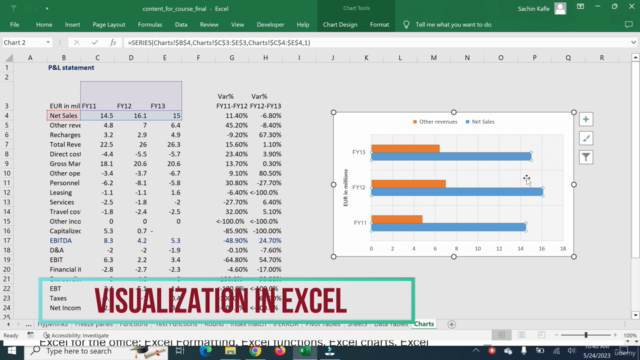Switch to the Chart Design tab
The image size is (640, 360).
pyautogui.click(x=340, y=24)
